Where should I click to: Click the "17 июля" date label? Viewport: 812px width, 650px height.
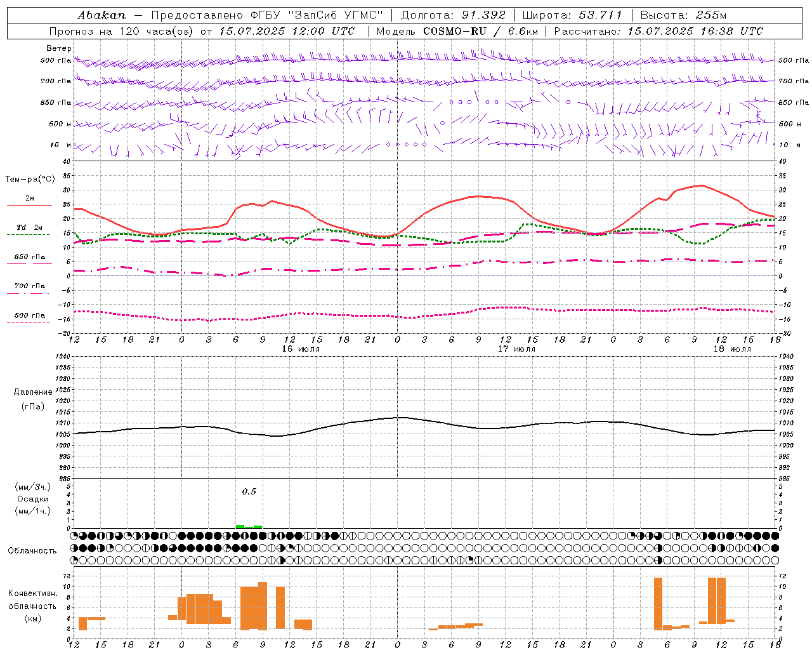(516, 349)
